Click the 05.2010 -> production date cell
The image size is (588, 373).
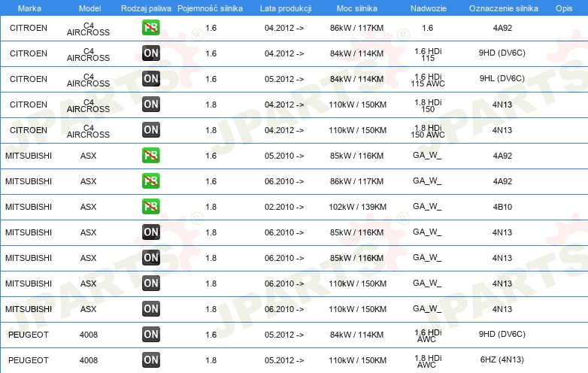(284, 156)
